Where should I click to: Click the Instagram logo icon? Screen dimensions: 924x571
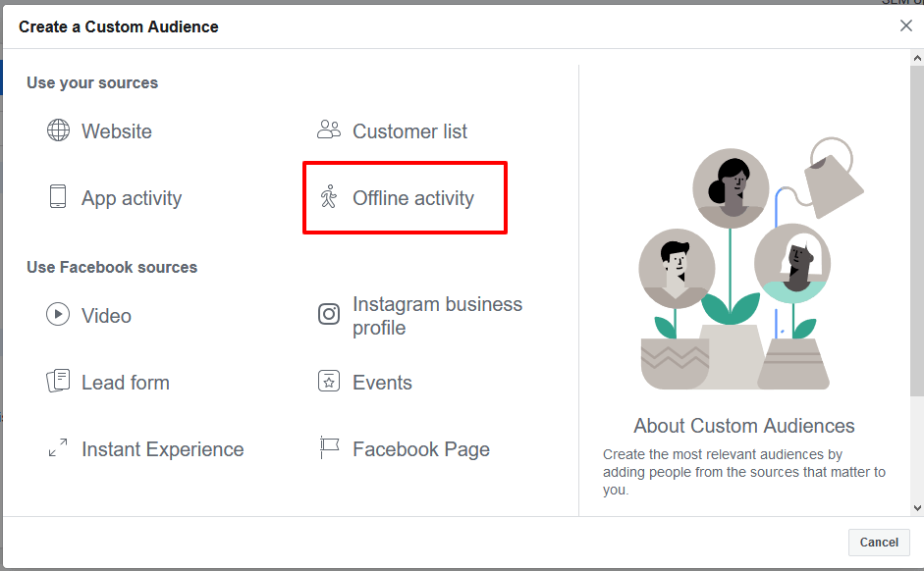tap(329, 314)
